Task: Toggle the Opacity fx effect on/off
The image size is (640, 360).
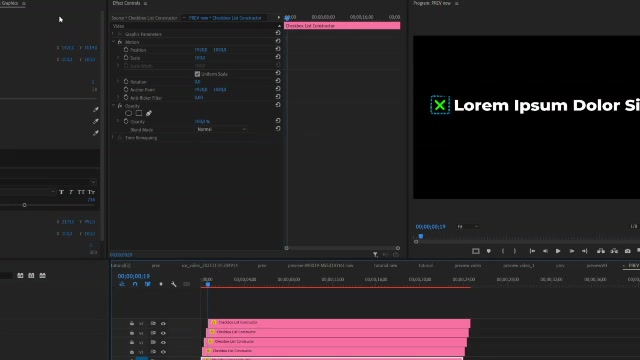Action: coord(120,106)
